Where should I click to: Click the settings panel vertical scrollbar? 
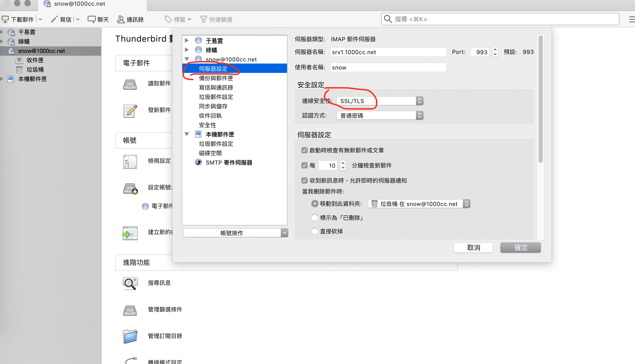(x=540, y=99)
